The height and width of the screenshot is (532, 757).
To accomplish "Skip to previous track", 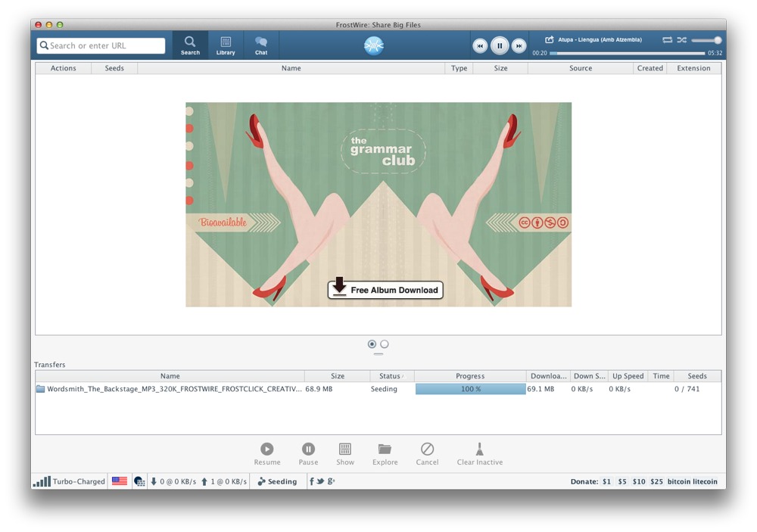I will point(480,46).
